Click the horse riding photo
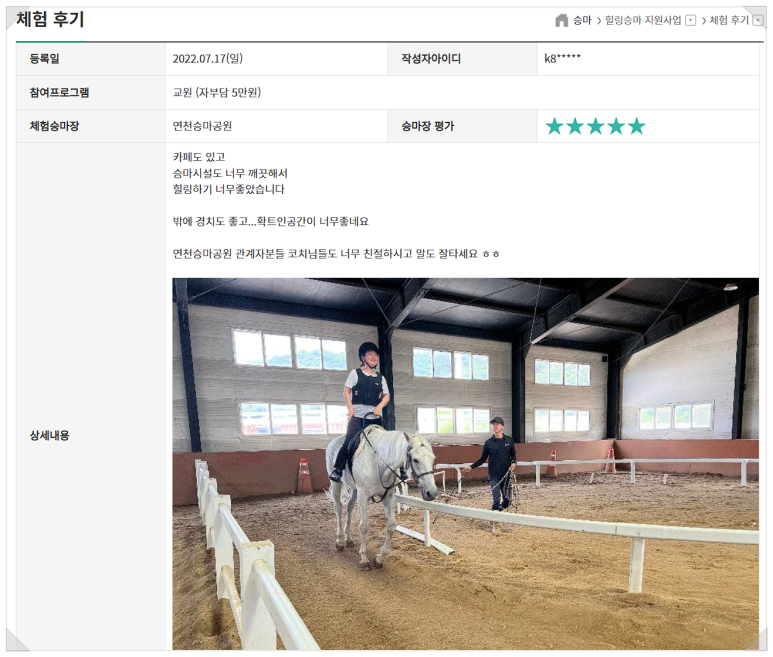 [x=465, y=464]
